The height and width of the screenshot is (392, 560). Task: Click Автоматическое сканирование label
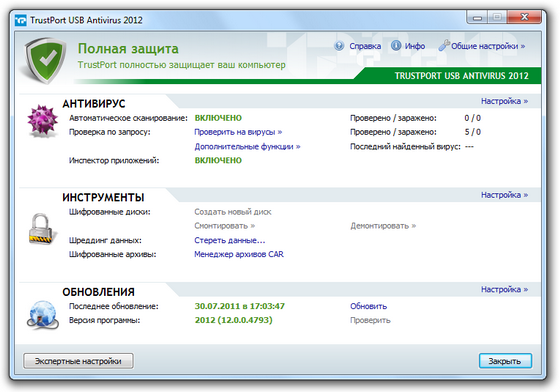click(x=128, y=118)
